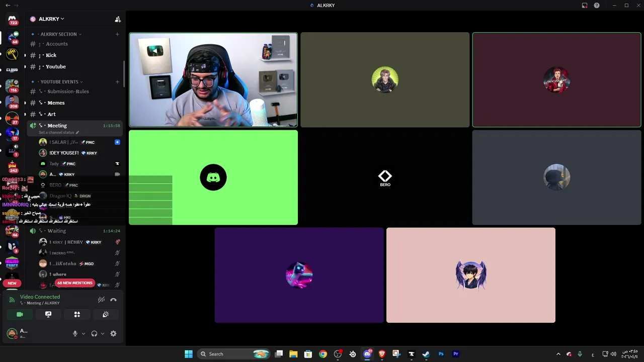Open activities launcher in voice panel
The width and height of the screenshot is (644, 362).
pyautogui.click(x=77, y=314)
